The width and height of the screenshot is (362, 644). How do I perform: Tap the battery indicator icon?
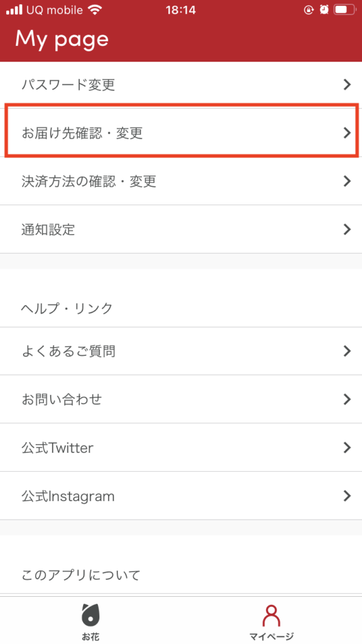tap(344, 10)
